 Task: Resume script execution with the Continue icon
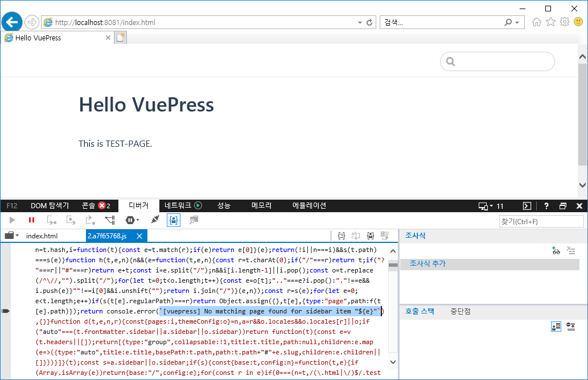click(x=12, y=221)
